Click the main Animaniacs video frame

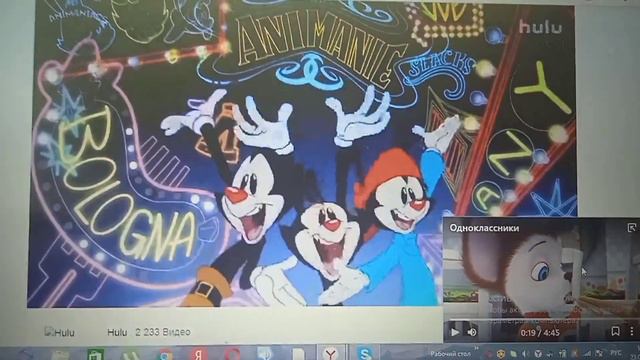pos(302,155)
